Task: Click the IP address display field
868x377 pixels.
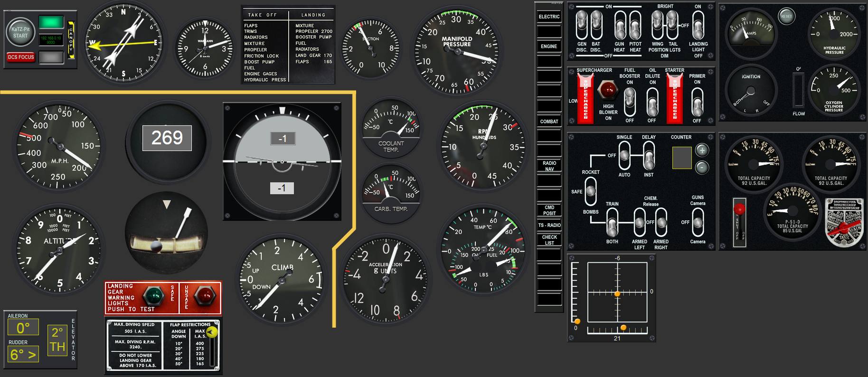Action: (51, 39)
